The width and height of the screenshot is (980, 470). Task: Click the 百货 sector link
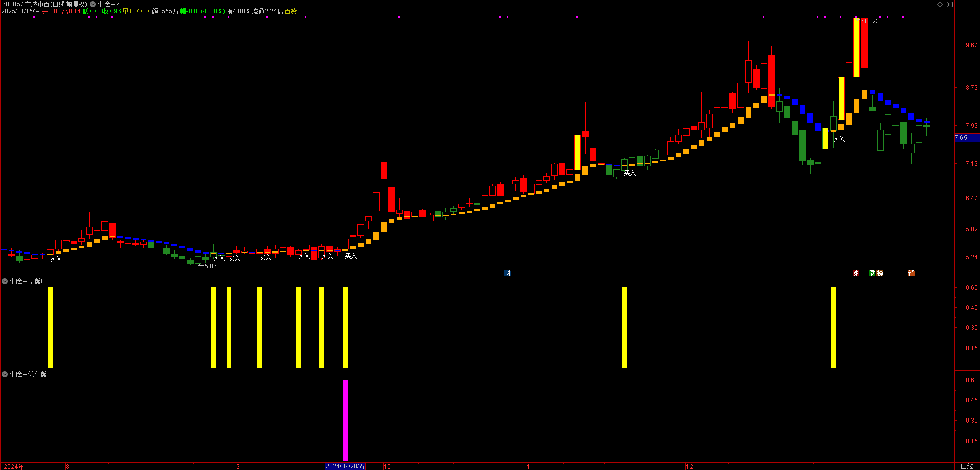tap(290, 11)
